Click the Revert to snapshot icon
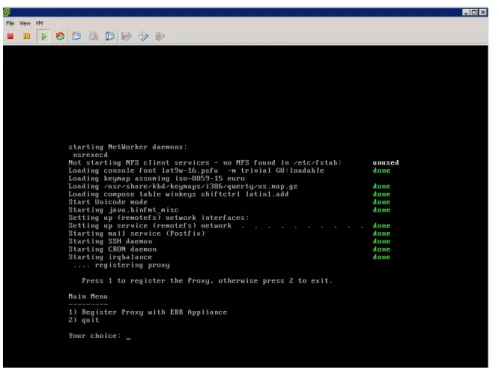 tap(94, 36)
